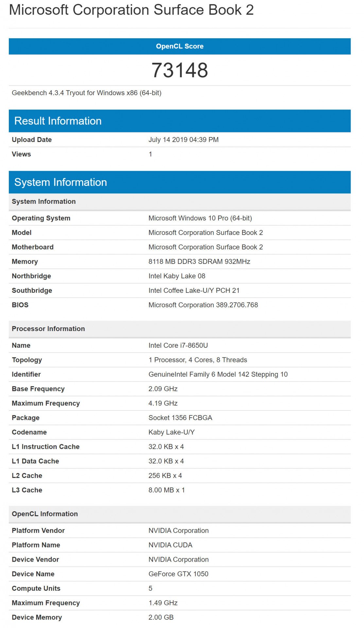Viewport: 364px width, 628px height.
Task: Click the "OpenCL Score" banner label
Action: 180,46
